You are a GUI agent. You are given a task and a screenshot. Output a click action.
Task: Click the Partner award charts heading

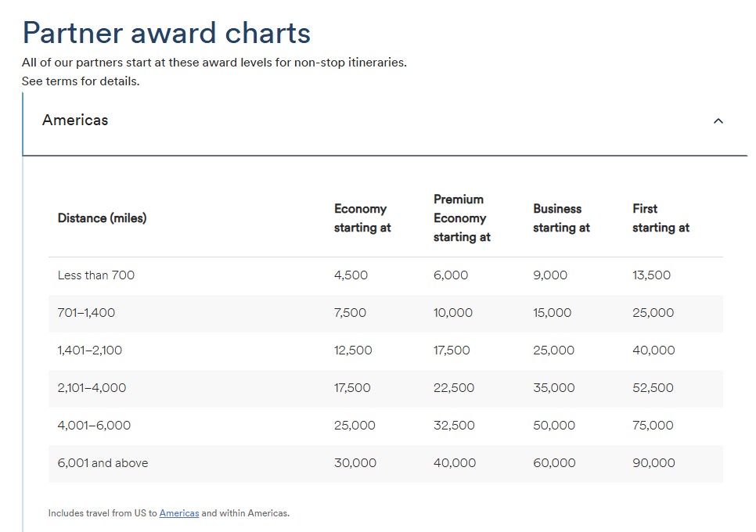point(167,33)
